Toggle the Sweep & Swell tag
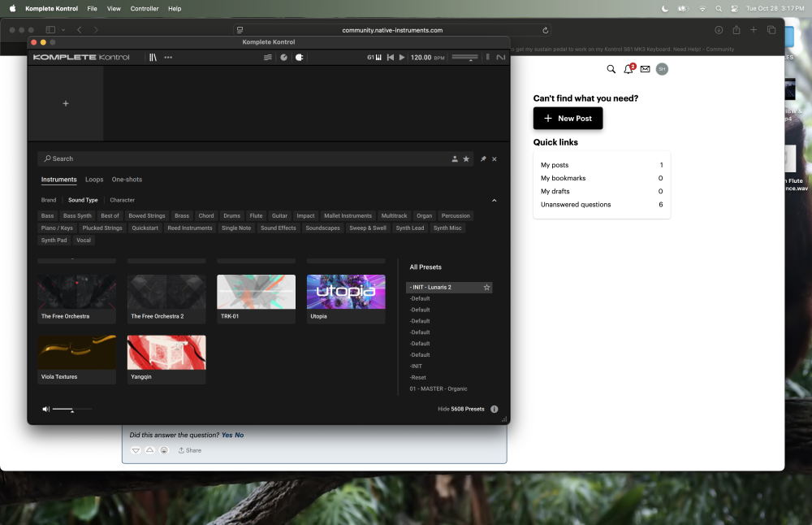Image resolution: width=812 pixels, height=525 pixels. point(368,228)
